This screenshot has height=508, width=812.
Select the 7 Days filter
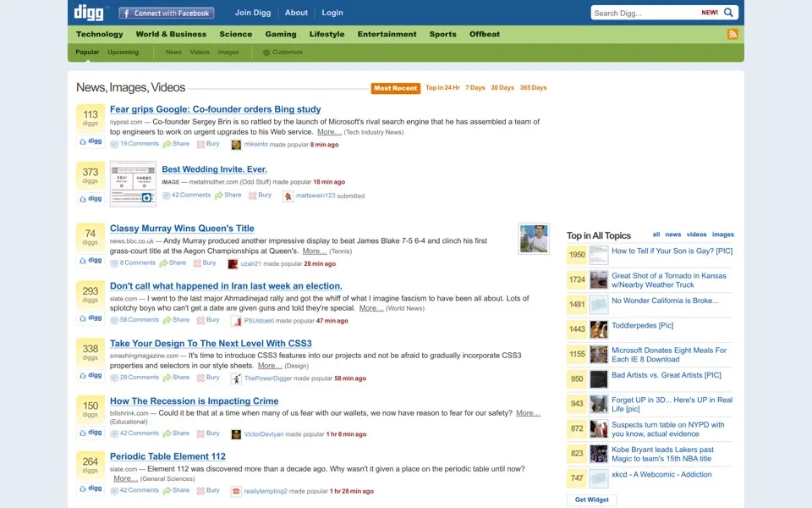475,88
